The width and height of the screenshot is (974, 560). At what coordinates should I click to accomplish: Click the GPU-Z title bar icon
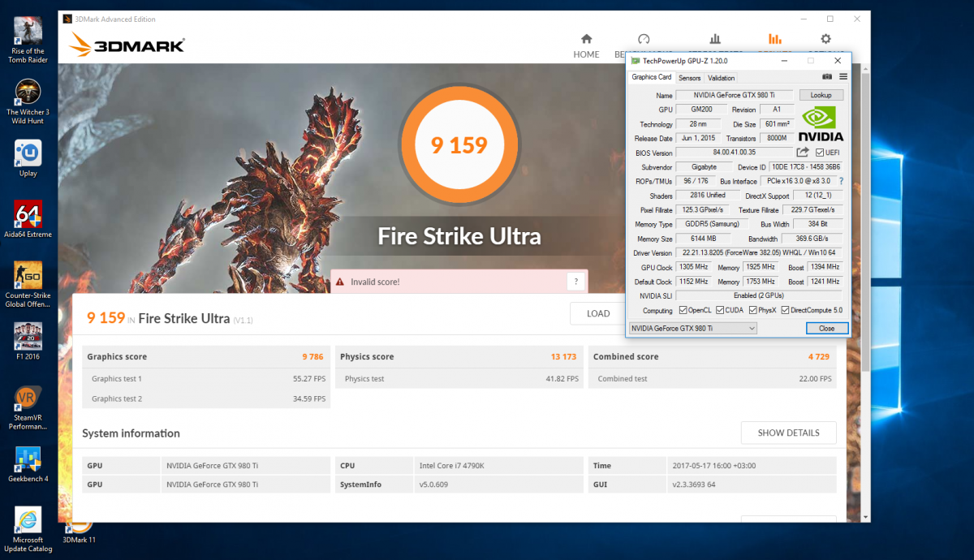[x=635, y=61]
